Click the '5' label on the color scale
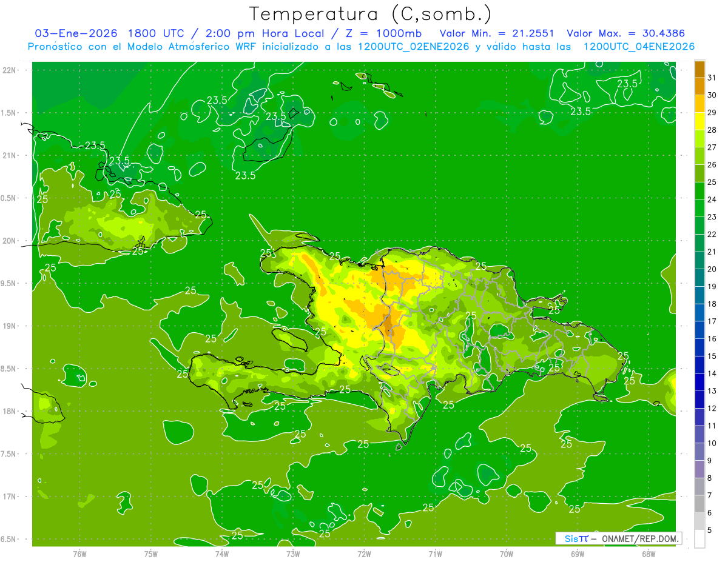Viewport: 728px width, 562px height. 710,530
